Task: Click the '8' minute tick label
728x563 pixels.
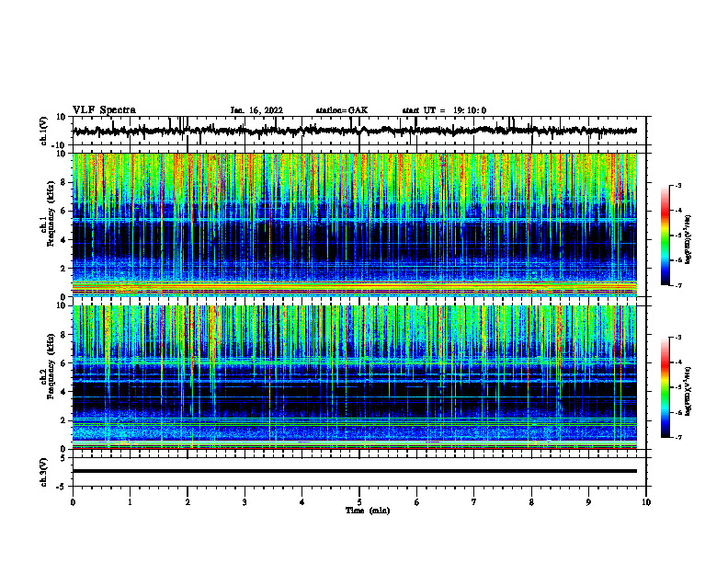Action: coord(531,502)
